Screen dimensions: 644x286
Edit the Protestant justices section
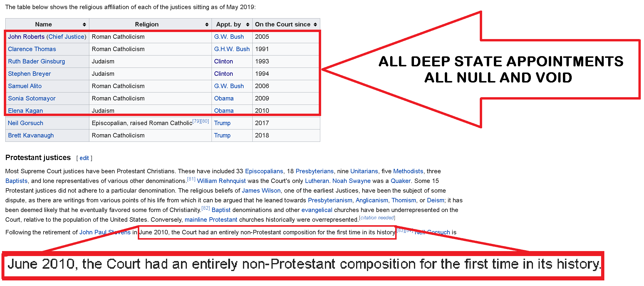click(x=84, y=158)
